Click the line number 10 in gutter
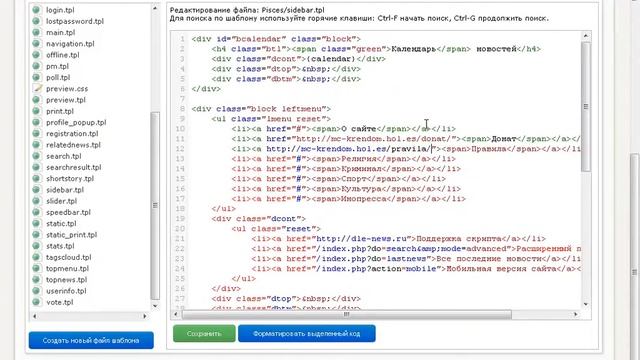Viewport: 640px width, 360px height. pyautogui.click(x=180, y=129)
